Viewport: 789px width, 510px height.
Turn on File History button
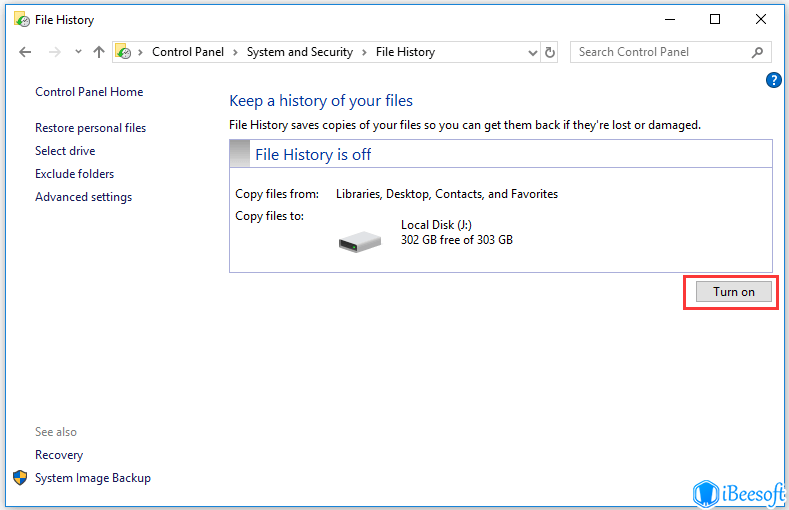point(734,292)
